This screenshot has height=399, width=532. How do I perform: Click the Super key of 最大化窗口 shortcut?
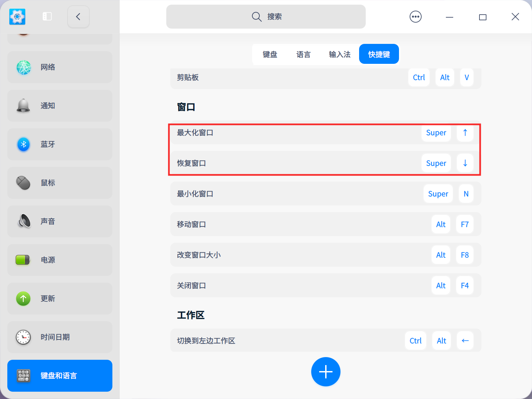click(x=436, y=133)
